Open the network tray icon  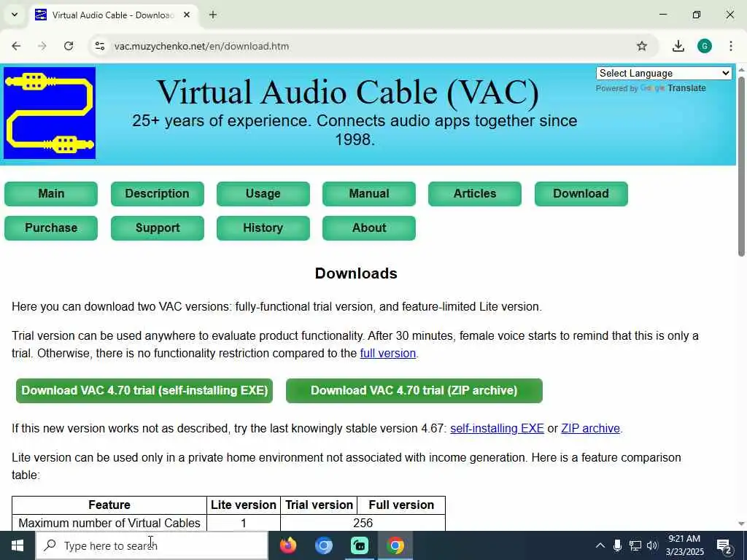point(635,545)
